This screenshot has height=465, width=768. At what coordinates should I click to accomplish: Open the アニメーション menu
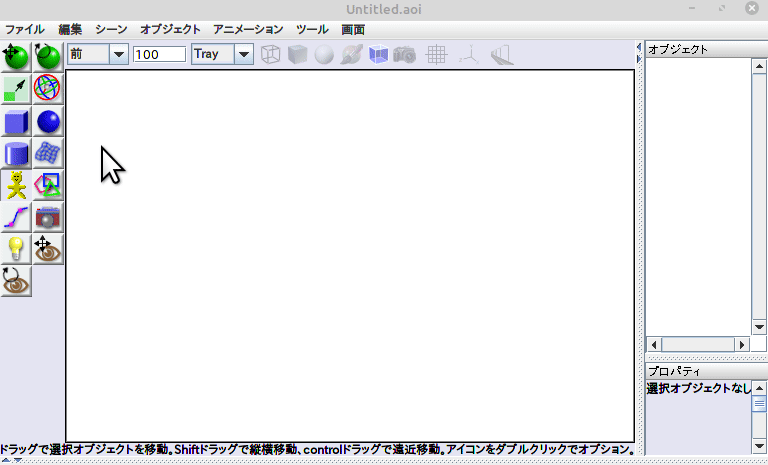(x=248, y=29)
